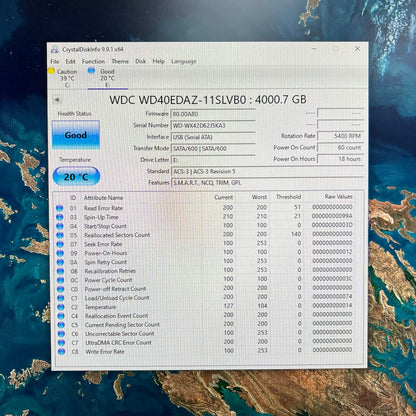Viewport: 416px width, 416px height.
Task: Click the blue Good status orb in the disk tab
Action: coord(92,71)
